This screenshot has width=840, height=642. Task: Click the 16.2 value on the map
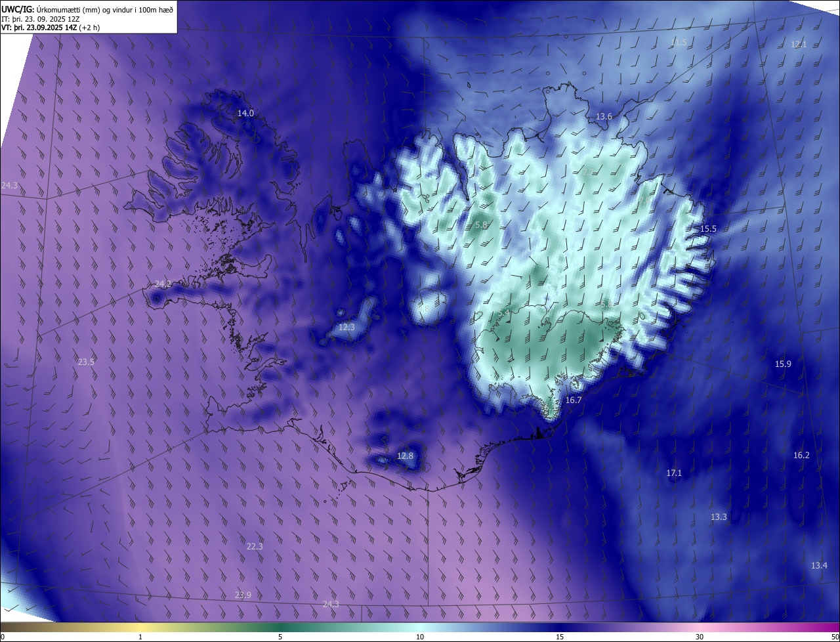(x=801, y=456)
